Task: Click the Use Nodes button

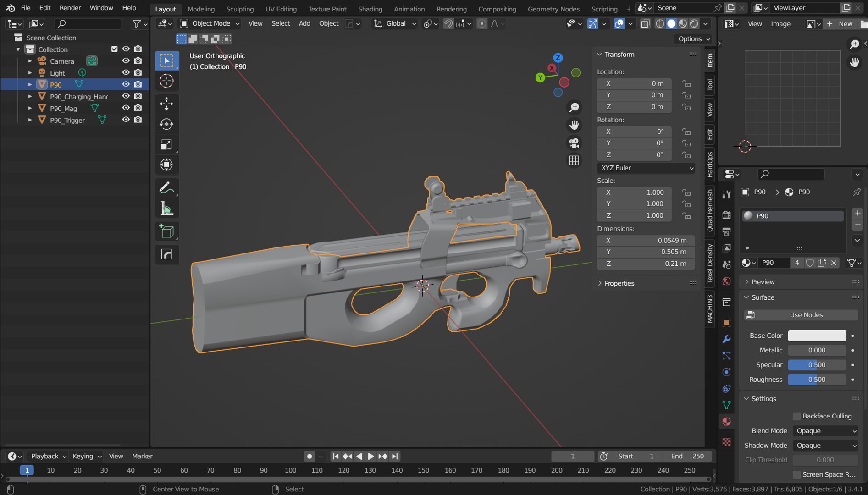Action: (x=802, y=315)
